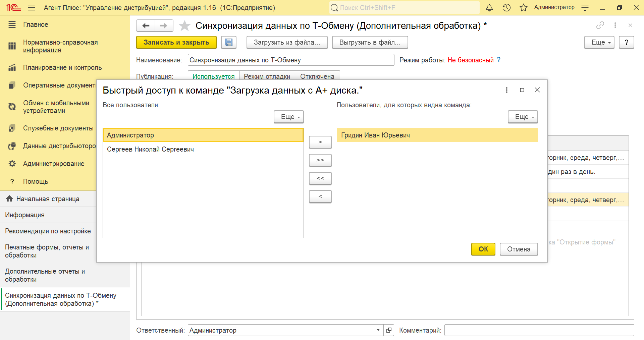Move all users right with >> button
The width and height of the screenshot is (644, 340).
(x=320, y=160)
